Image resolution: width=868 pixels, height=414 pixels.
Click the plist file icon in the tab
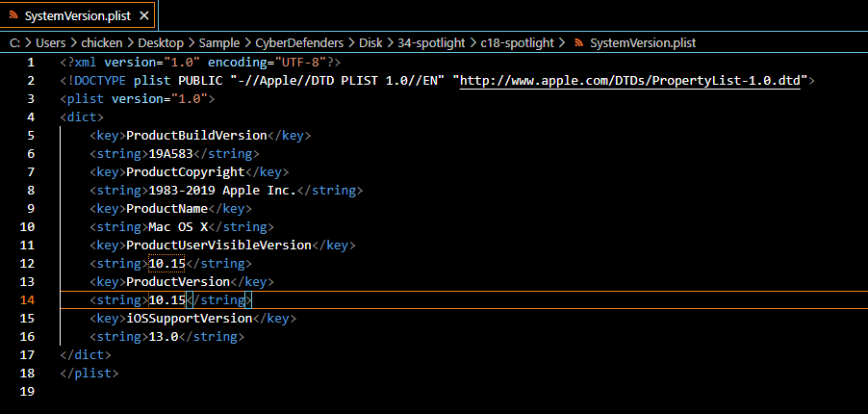(13, 15)
